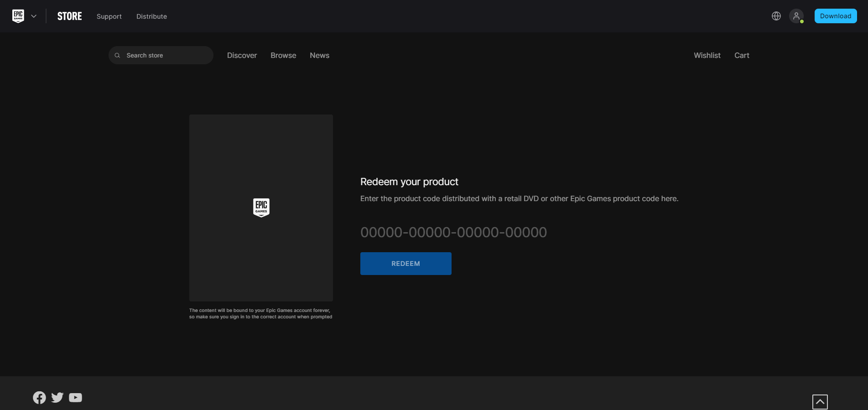Screen dimensions: 868x410
Task: Click the Download button
Action: click(836, 16)
